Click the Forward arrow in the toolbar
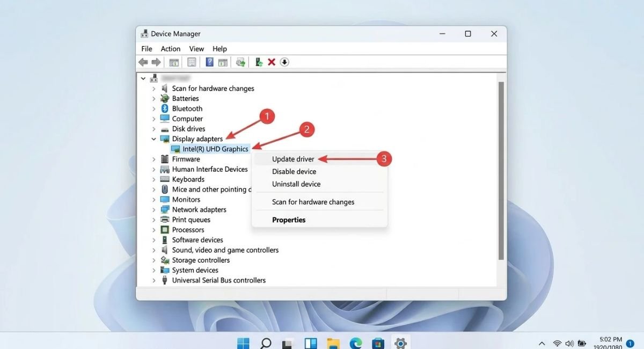 [156, 62]
